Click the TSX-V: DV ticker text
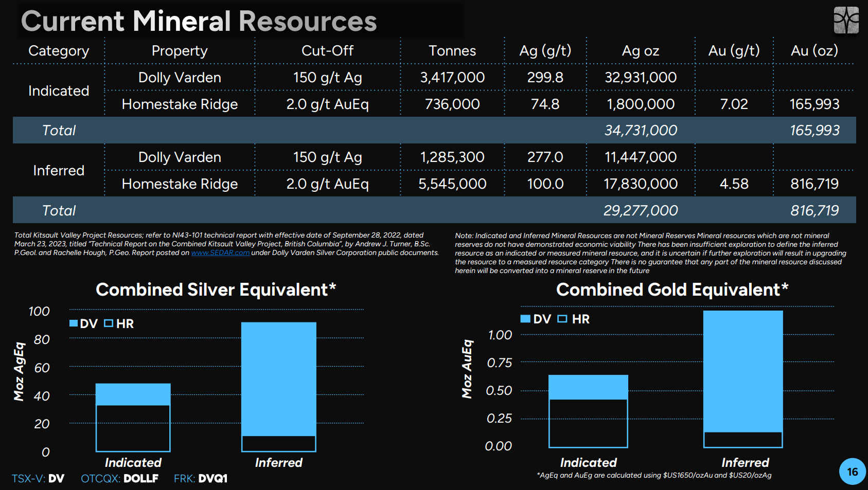The image size is (868, 490). pyautogui.click(x=38, y=479)
